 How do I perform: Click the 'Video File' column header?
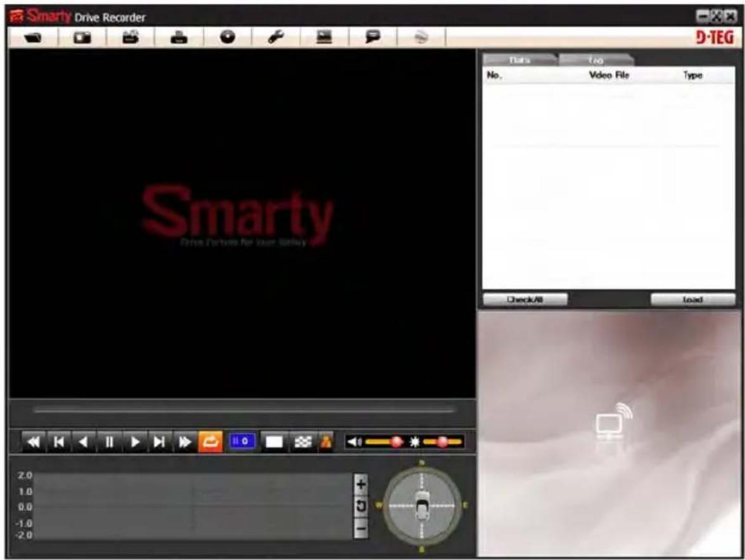point(609,75)
